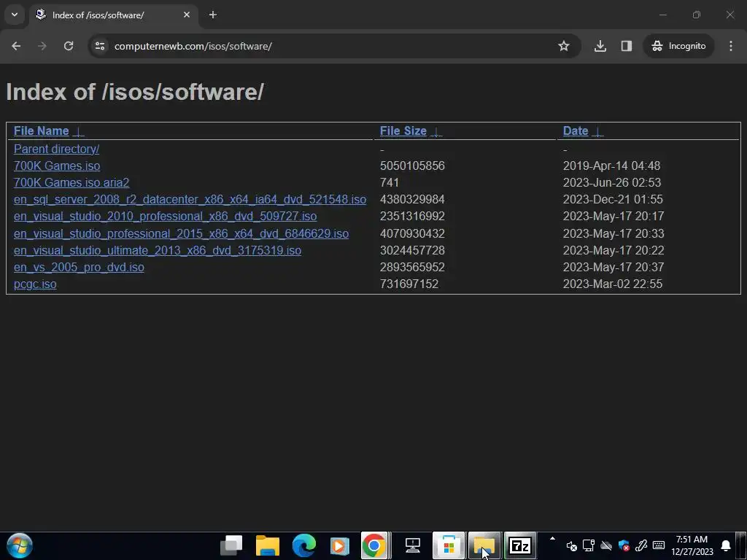This screenshot has width=747, height=560.
Task: Click file size 731697152
Action: click(x=409, y=284)
